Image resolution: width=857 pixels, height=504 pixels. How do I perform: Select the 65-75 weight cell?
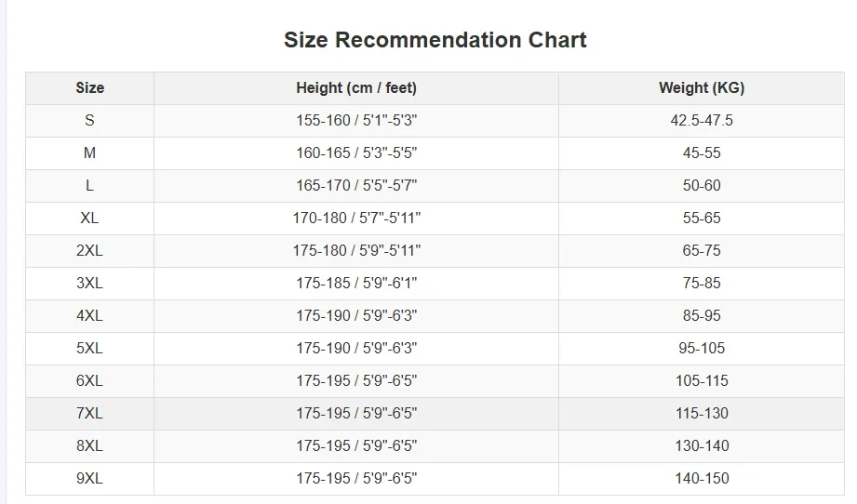pos(702,251)
